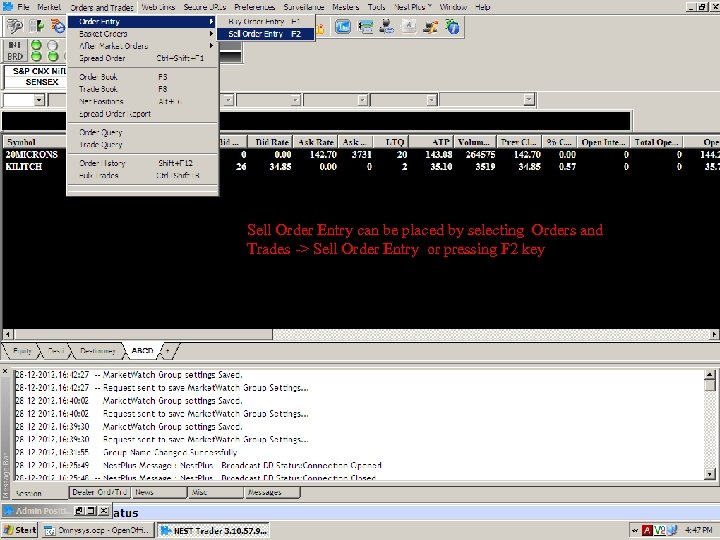Image resolution: width=720 pixels, height=540 pixels.
Task: Switch to Omnesys OpenOffice taskbar button
Action: 98,531
